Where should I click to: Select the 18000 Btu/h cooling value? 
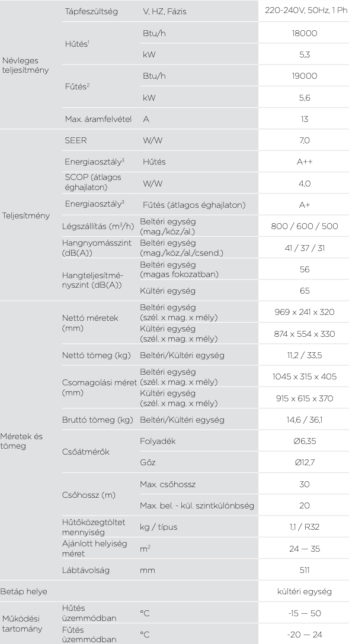point(305,33)
